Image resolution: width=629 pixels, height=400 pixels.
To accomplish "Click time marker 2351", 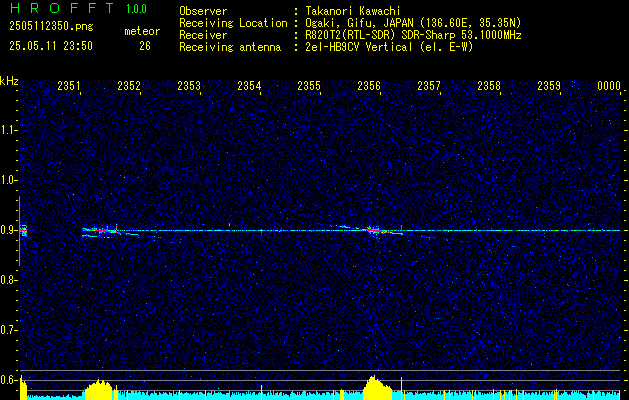I will point(69,85).
